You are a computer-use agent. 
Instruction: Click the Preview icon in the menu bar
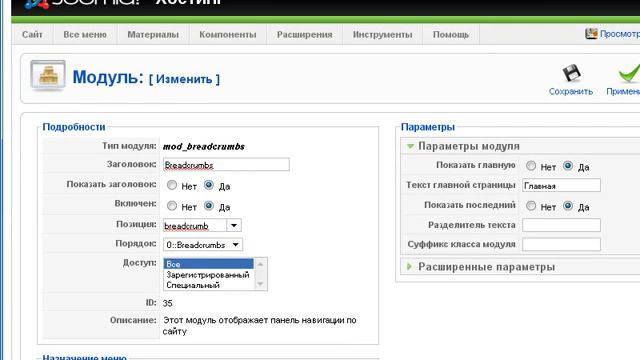coord(591,34)
